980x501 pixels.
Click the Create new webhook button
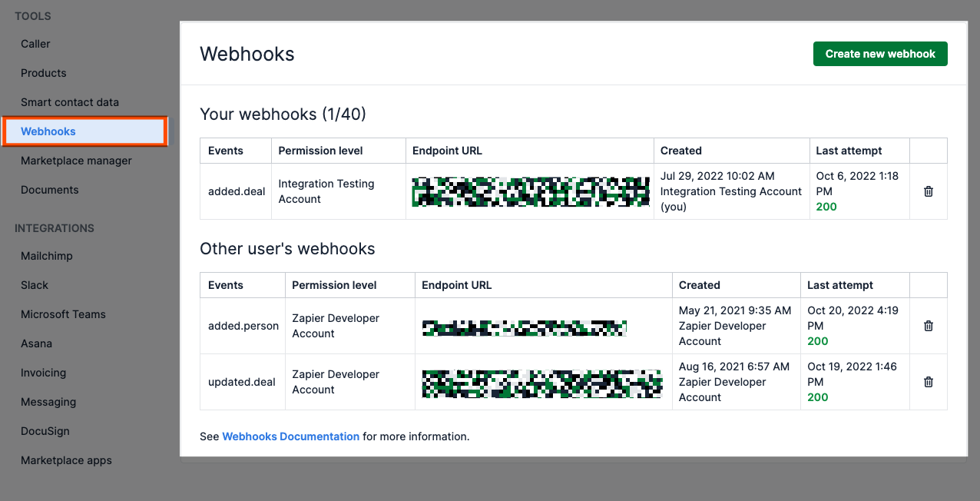click(x=880, y=54)
